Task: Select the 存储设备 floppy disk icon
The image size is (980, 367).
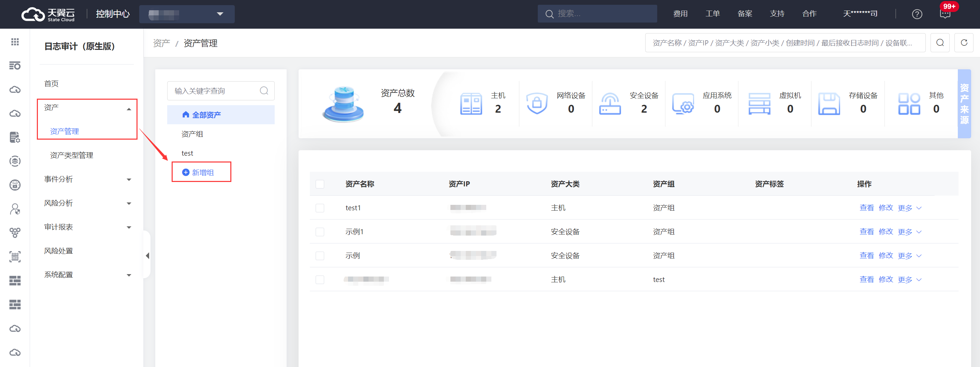Action: [829, 103]
